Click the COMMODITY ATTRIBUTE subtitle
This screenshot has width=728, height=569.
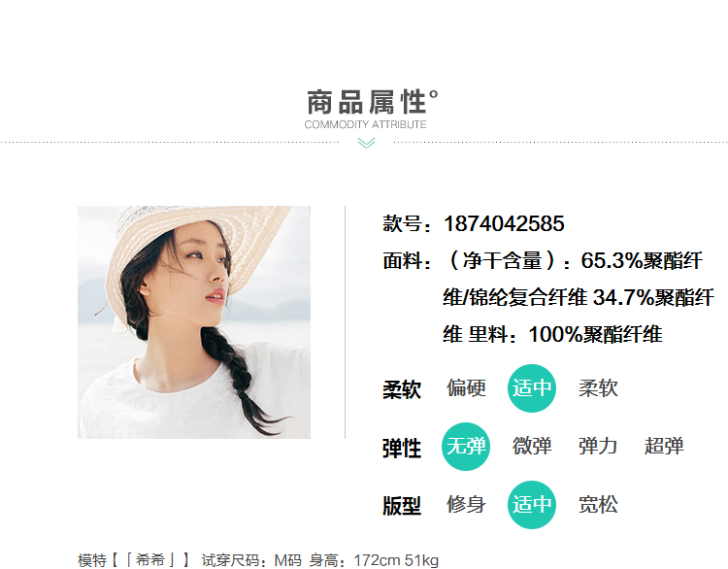click(x=365, y=124)
